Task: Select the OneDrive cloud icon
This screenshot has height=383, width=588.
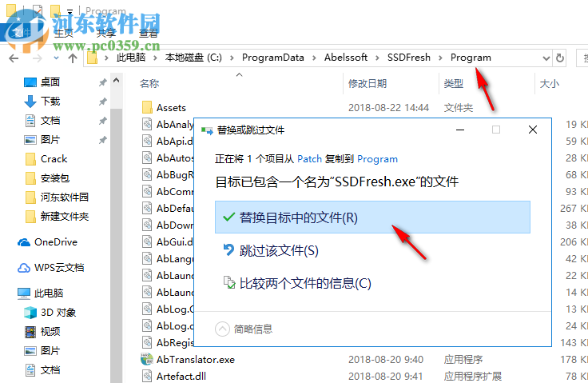Action: coord(24,242)
